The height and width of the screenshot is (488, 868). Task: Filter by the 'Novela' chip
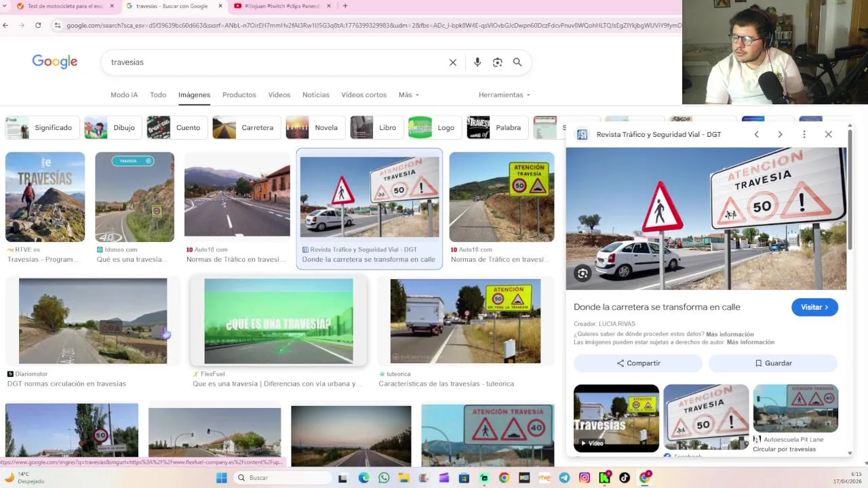click(314, 127)
